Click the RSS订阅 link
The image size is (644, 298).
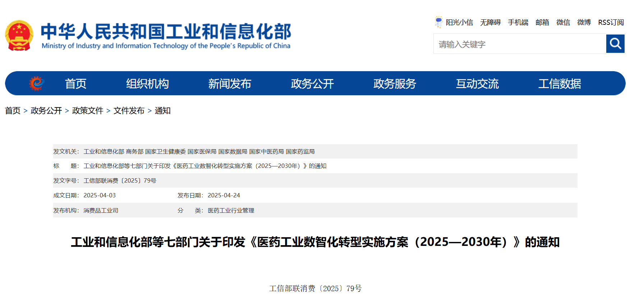tap(611, 22)
